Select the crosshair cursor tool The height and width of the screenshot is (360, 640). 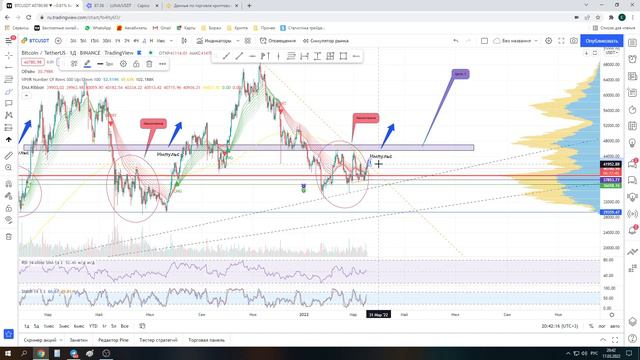(9, 55)
